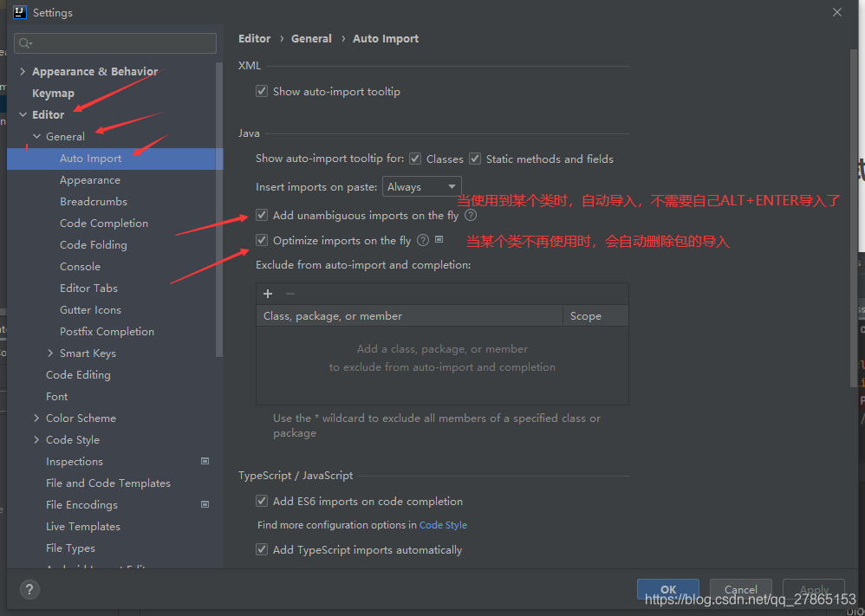This screenshot has height=616, width=865.
Task: Click the OK button
Action: click(x=668, y=589)
